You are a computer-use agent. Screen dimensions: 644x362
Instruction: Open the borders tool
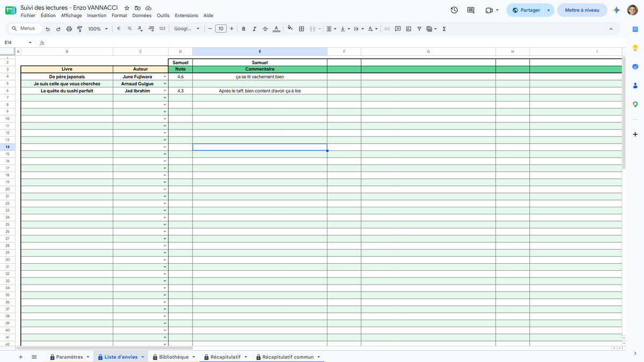tap(302, 29)
